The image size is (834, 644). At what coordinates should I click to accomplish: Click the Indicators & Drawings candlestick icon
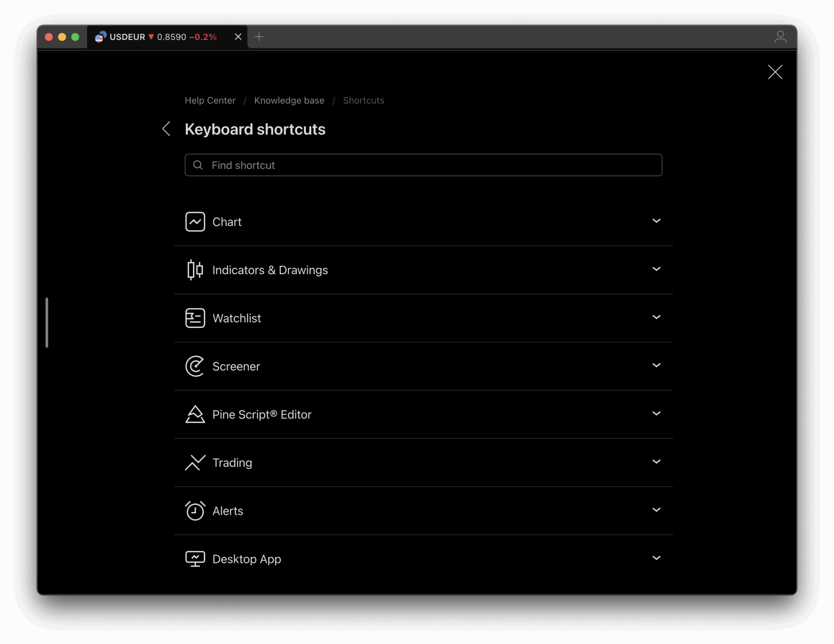195,270
